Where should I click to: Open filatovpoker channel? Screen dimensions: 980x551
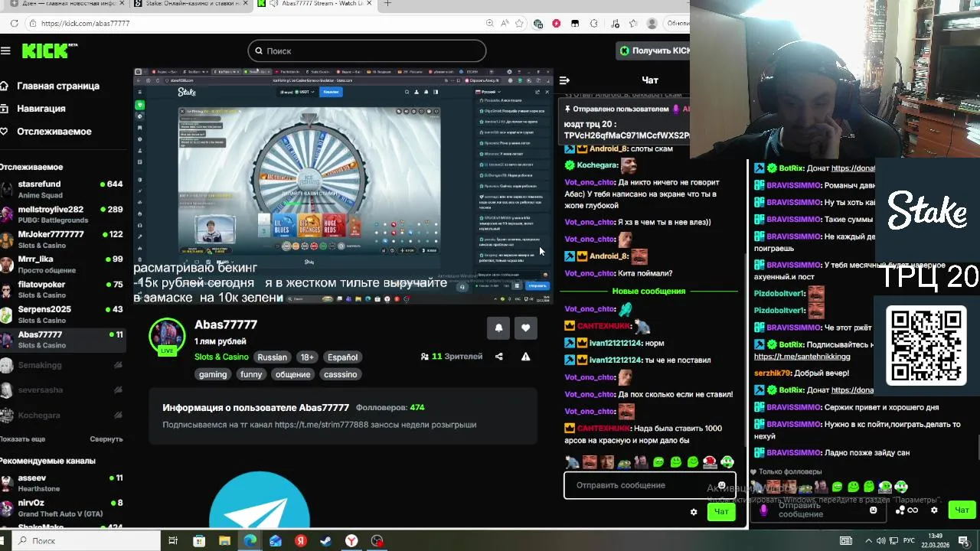[x=61, y=289]
